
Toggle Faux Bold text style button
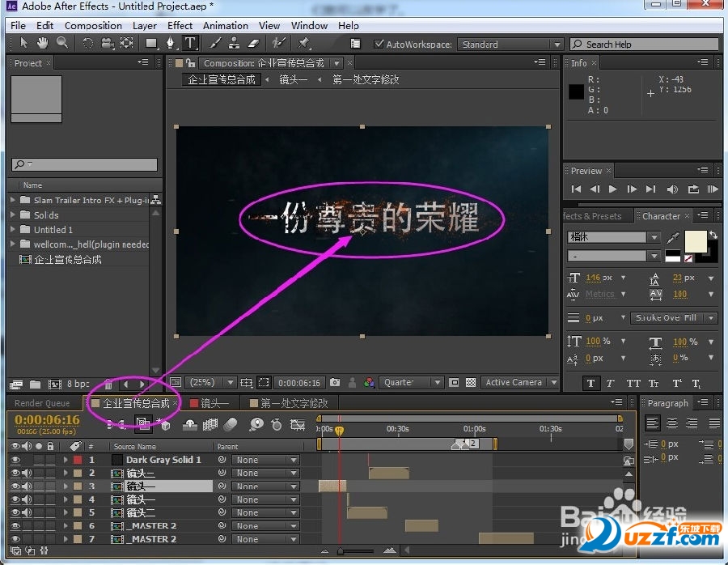click(x=591, y=384)
